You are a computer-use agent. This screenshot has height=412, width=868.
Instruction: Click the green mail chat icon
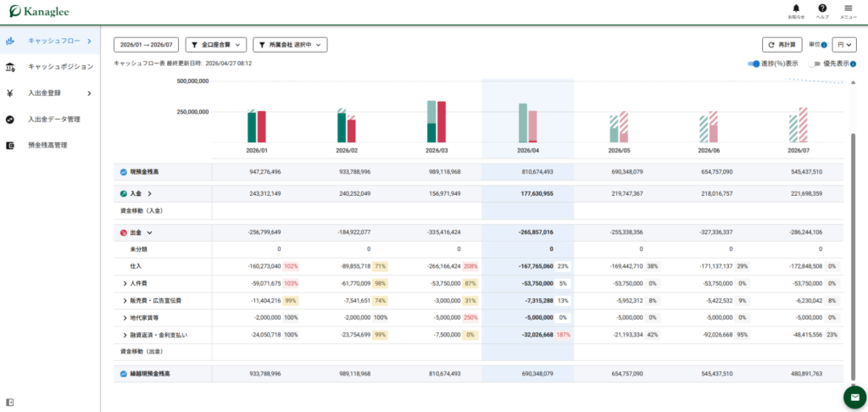[854, 397]
